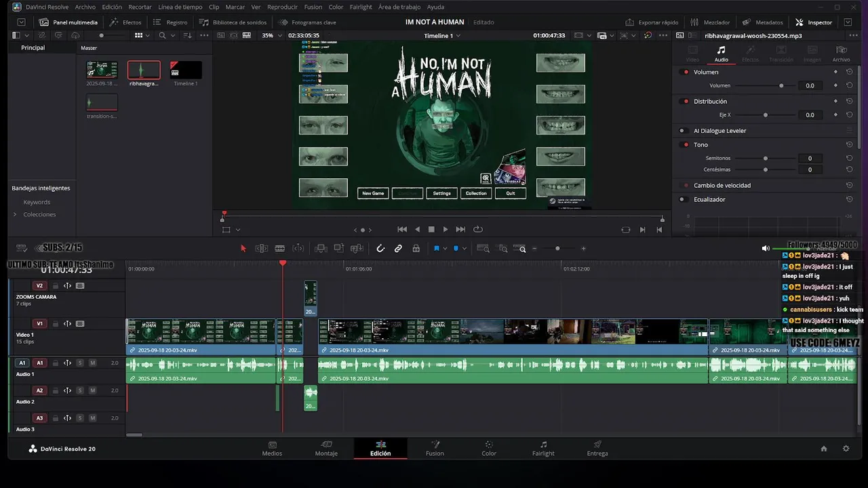This screenshot has width=868, height=488.
Task: Disable the V2 video track filmstrip icon
Action: [x=80, y=286]
